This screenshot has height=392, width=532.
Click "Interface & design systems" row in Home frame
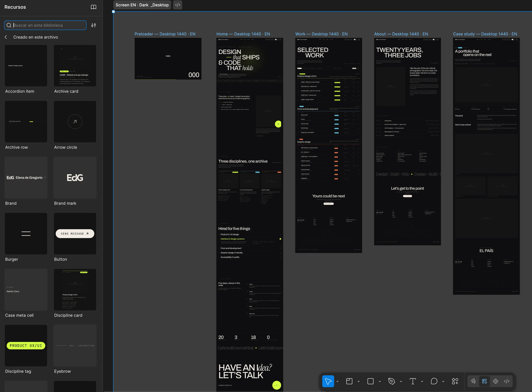249,239
